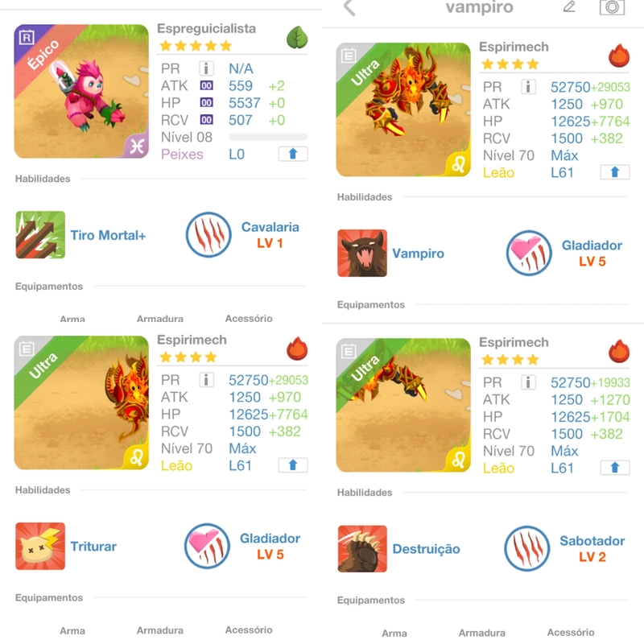Open the Armadura slot under Espreguicialista
This screenshot has width=644, height=644.
pyautogui.click(x=159, y=319)
